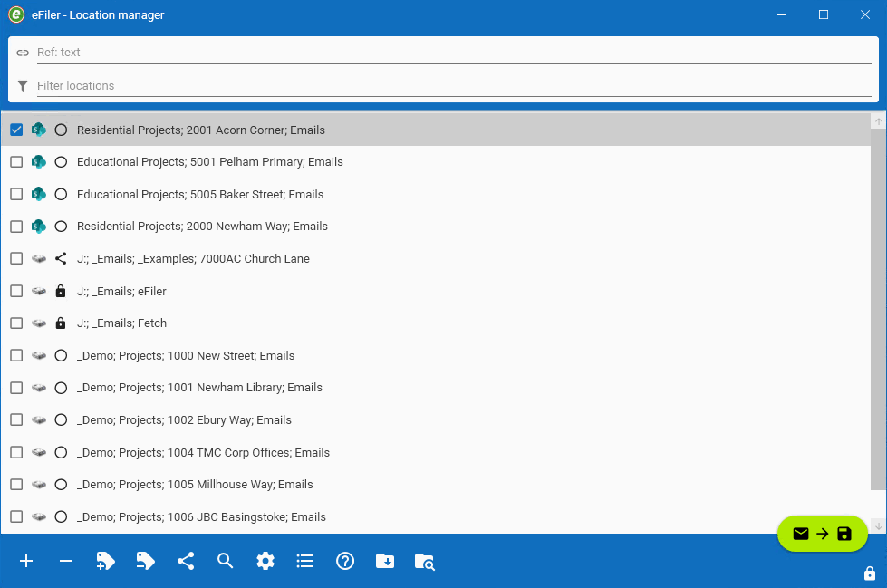Viewport: 887px width, 588px height.
Task: Click the plus add location icon
Action: [x=26, y=561]
